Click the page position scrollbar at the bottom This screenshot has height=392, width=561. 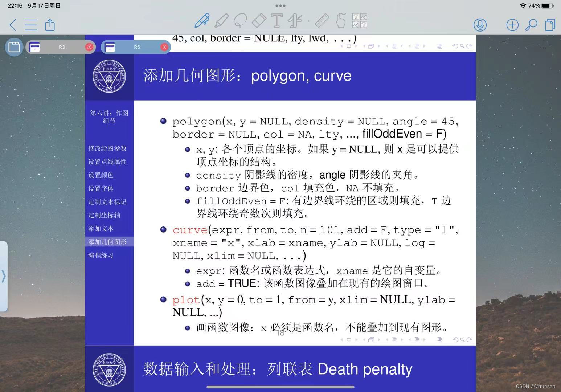click(280, 387)
